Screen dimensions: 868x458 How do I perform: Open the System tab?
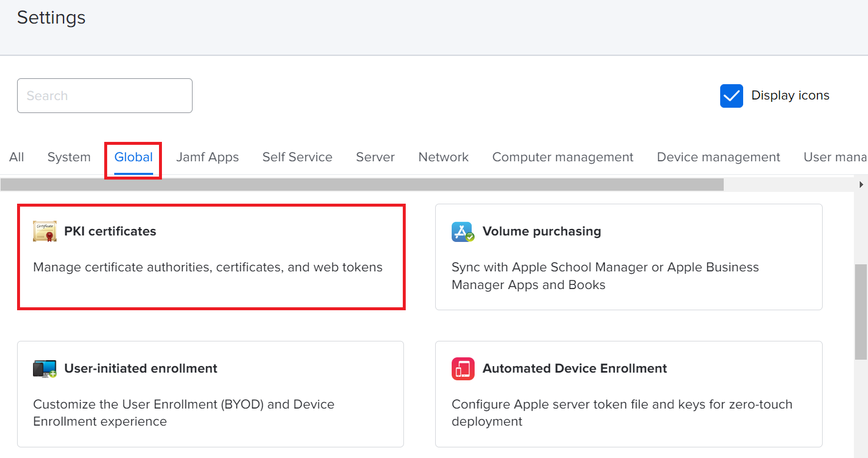(69, 157)
